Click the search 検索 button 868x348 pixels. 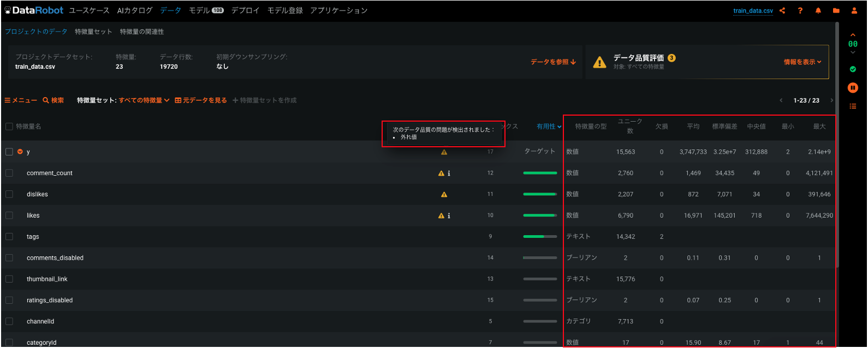[x=53, y=100]
